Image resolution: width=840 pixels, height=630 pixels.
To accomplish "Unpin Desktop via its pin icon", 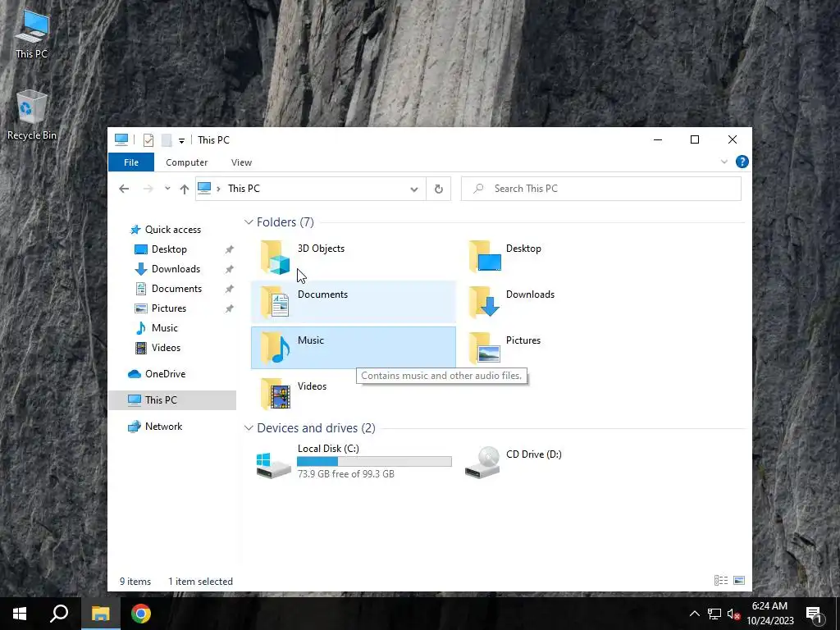I will (x=230, y=249).
